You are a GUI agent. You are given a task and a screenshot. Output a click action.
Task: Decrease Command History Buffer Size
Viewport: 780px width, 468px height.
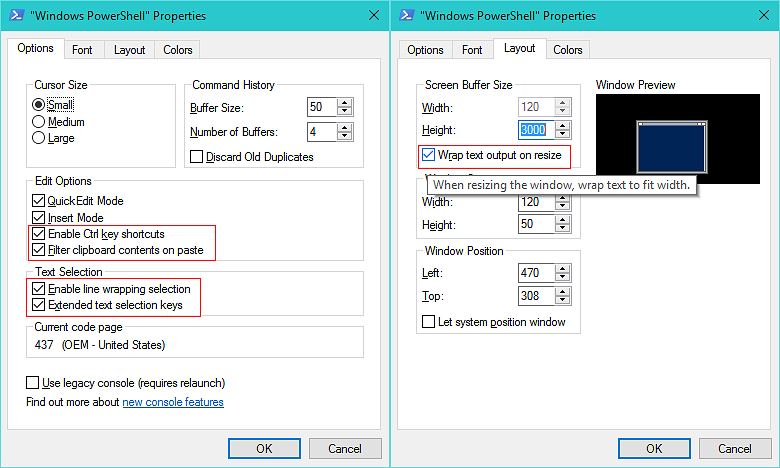[x=345, y=111]
